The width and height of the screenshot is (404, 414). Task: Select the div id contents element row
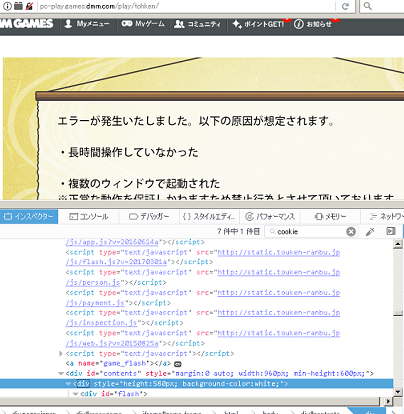[220, 373]
